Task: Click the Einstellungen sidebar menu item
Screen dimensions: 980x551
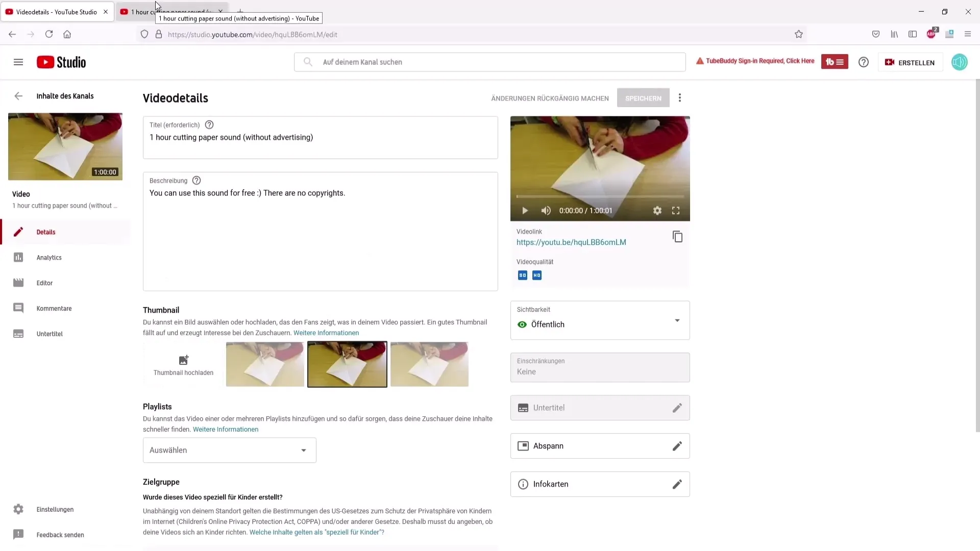Action: (x=55, y=509)
